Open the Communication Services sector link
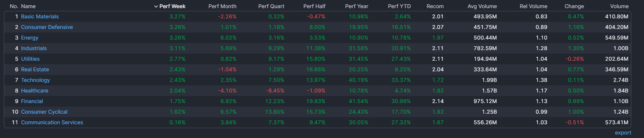 pos(52,122)
